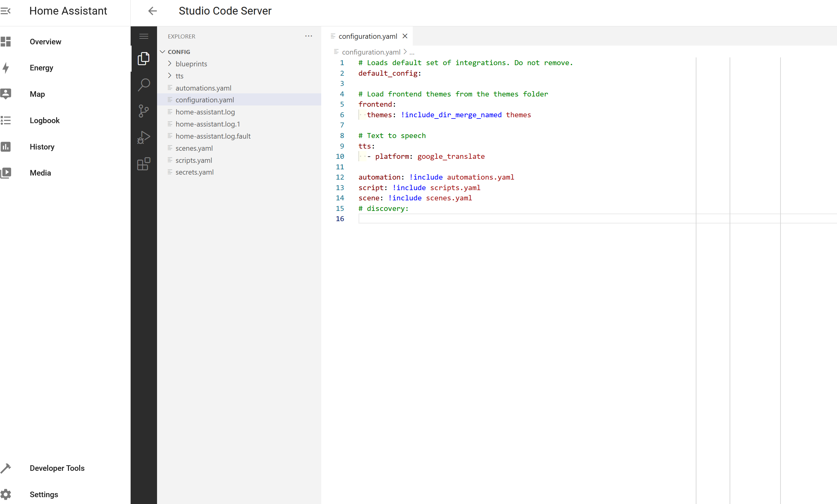Open the Search panel in the activity bar
Viewport: 837px width, 504px height.
coord(144,84)
